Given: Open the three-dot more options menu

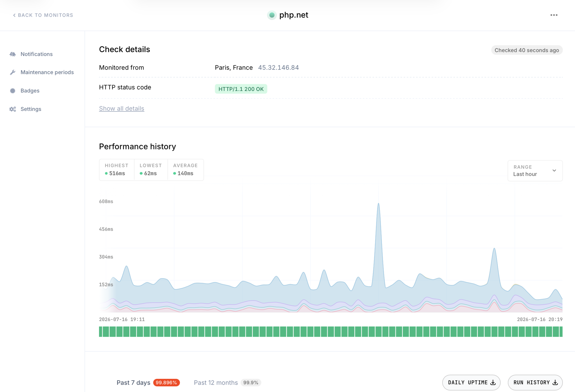Looking at the screenshot, I should point(554,15).
